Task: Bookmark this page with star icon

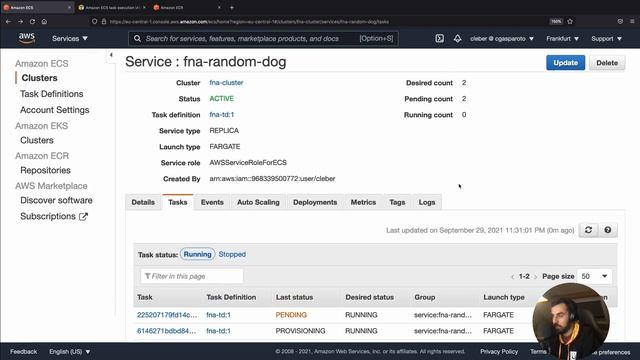Action: pos(570,21)
